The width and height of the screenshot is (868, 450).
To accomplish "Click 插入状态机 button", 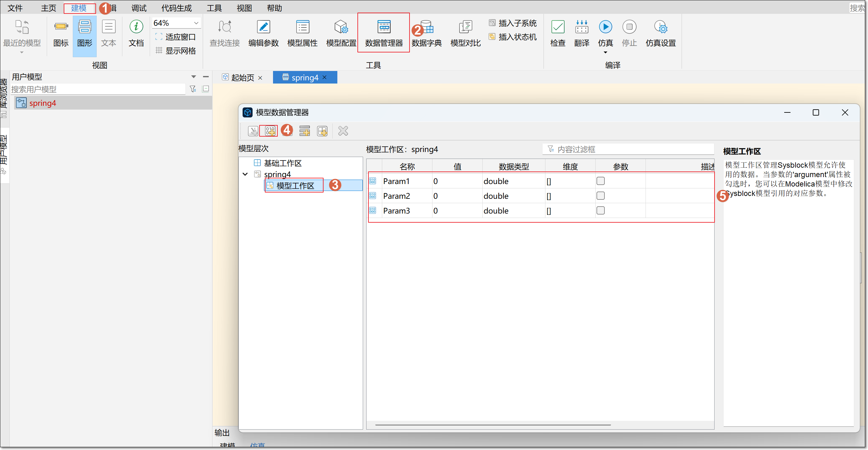I will 512,37.
